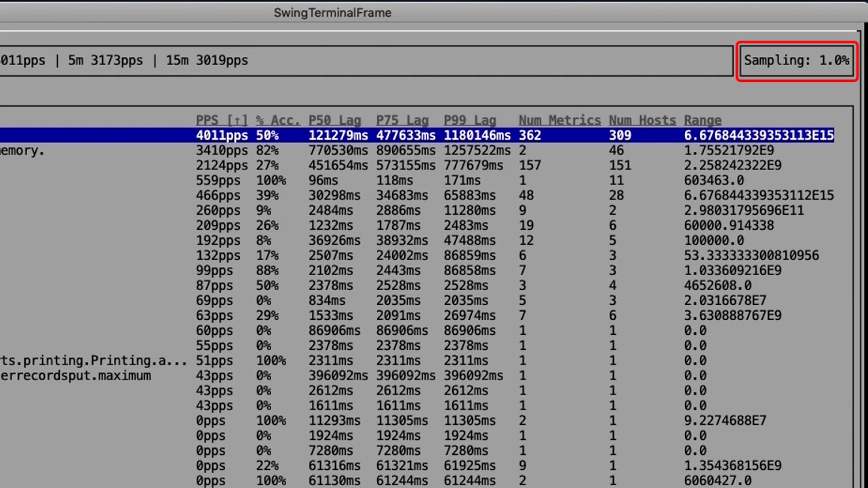Select the 60pps row
868x488 pixels.
417,331
